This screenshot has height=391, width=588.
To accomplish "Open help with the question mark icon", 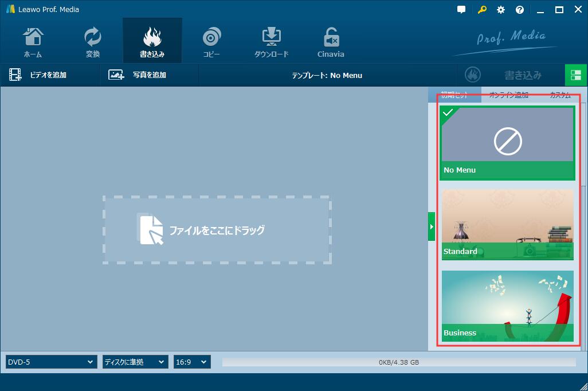I will pos(520,10).
